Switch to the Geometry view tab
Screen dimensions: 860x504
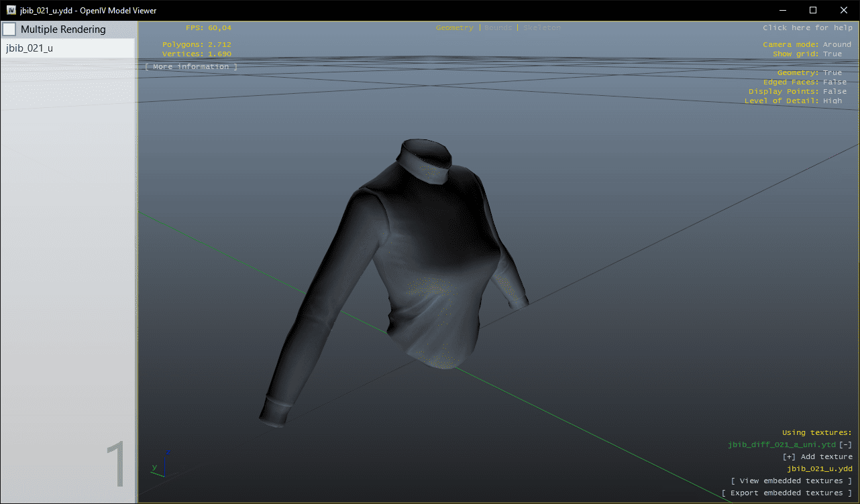[x=454, y=28]
